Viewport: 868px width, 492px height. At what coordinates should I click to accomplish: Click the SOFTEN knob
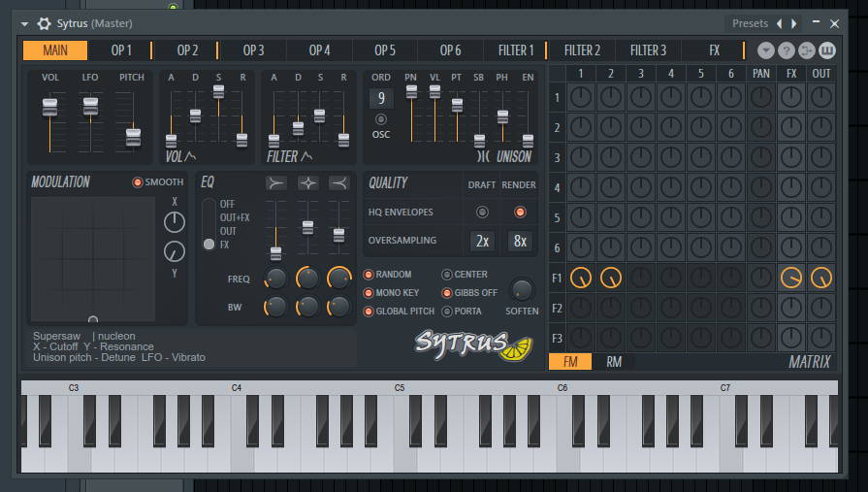(522, 289)
